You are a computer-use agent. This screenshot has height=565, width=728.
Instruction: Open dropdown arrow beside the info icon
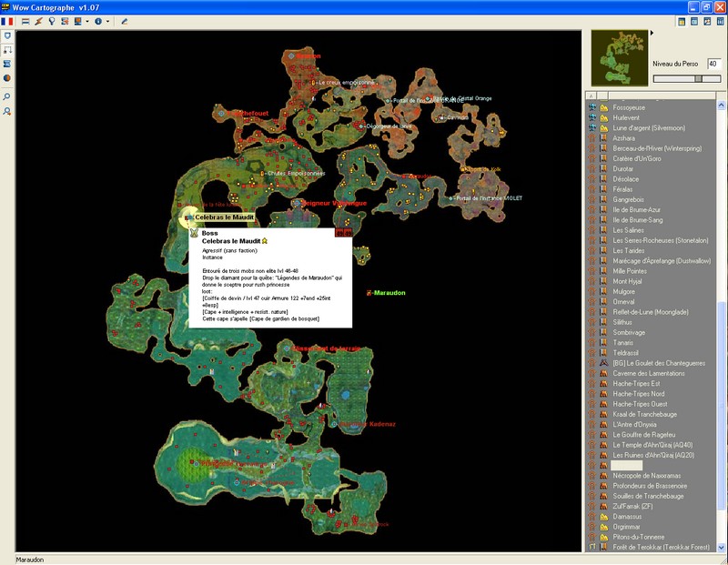107,21
